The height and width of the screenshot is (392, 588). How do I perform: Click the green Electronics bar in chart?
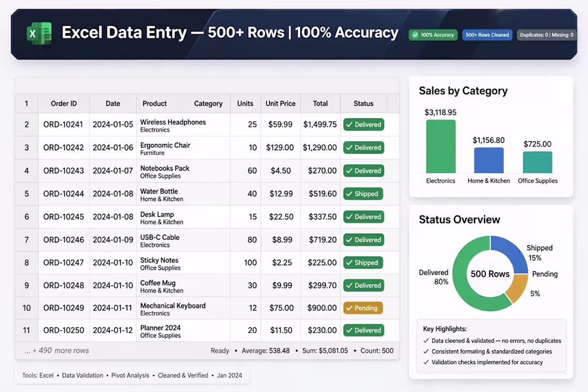440,147
